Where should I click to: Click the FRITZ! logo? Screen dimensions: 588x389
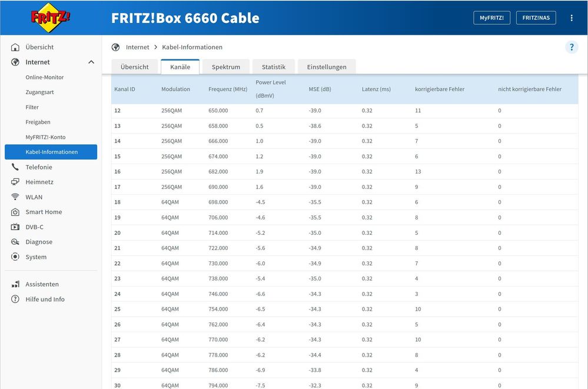pyautogui.click(x=50, y=18)
